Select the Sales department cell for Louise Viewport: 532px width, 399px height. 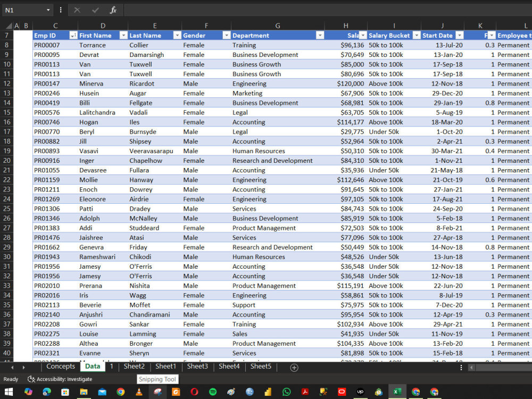[278, 334]
